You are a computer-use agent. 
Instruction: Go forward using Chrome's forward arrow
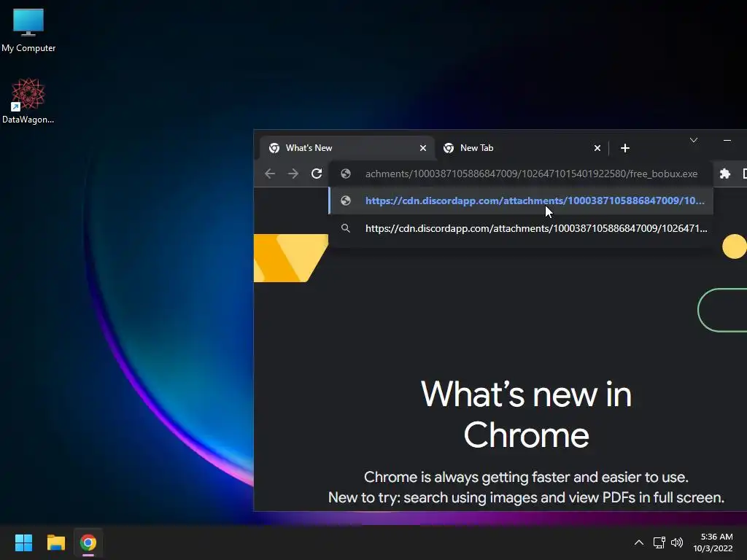293,174
